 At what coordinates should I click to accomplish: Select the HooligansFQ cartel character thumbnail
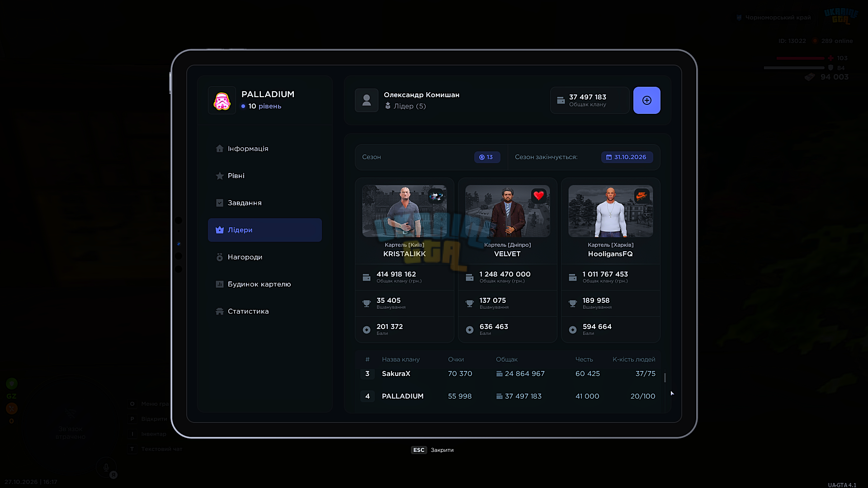(x=610, y=211)
